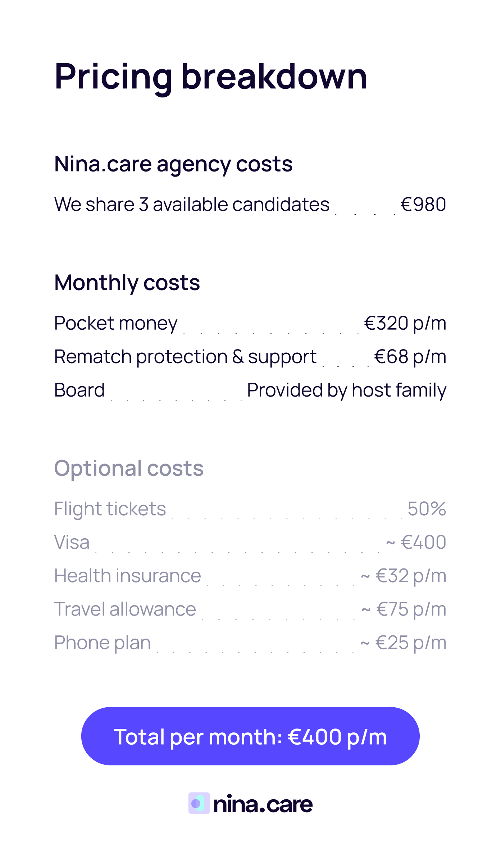Select the Pocket money label
The image size is (501, 868).
point(116,323)
